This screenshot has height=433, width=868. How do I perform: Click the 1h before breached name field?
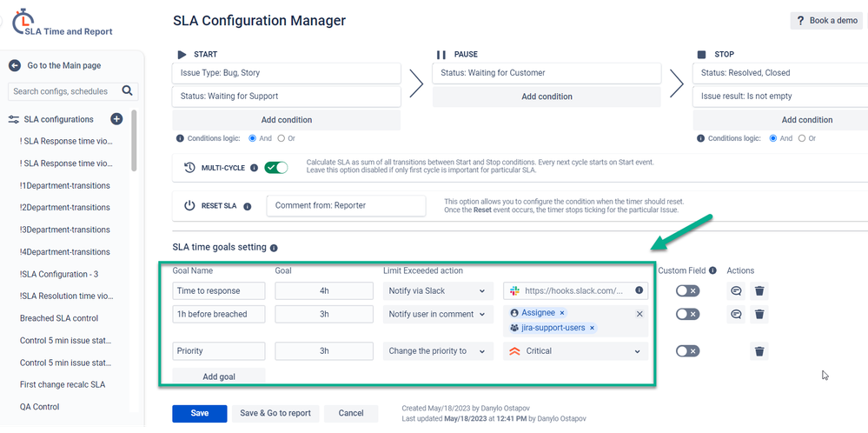click(x=219, y=314)
